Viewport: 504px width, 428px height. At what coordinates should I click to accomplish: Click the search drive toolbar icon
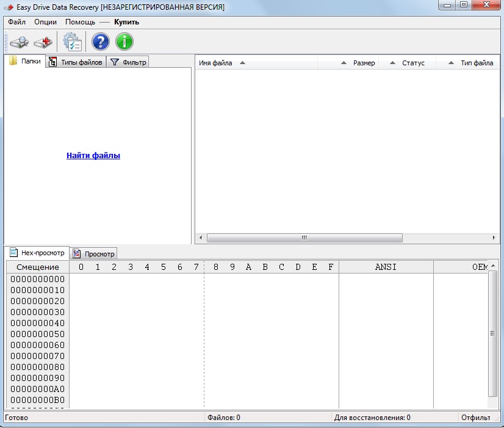(20, 42)
